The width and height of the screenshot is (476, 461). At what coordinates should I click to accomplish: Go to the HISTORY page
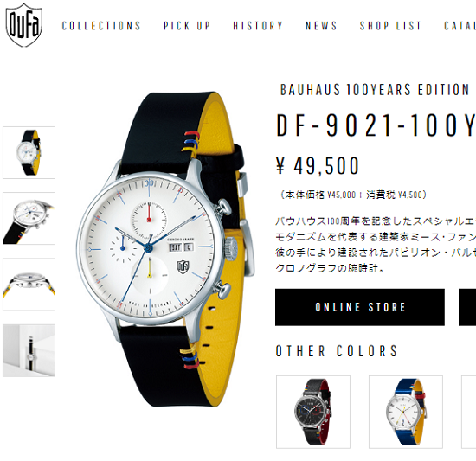(x=258, y=26)
